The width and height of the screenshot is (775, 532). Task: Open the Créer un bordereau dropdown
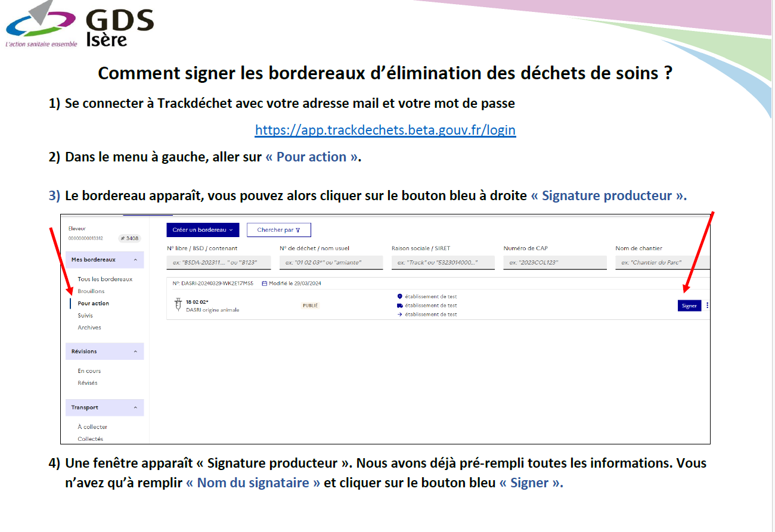tap(203, 230)
